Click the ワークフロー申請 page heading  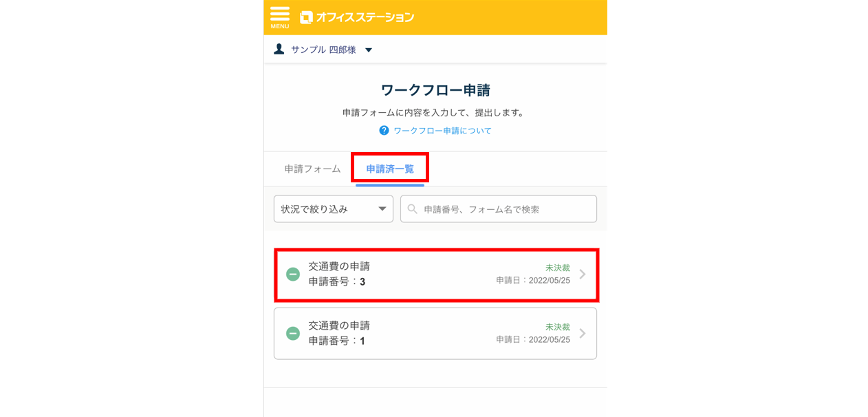tap(435, 90)
